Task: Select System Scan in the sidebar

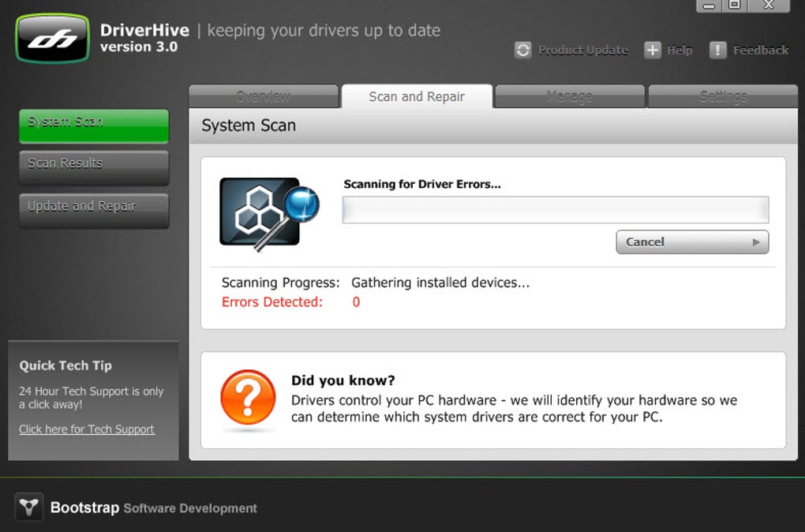Action: (x=94, y=126)
